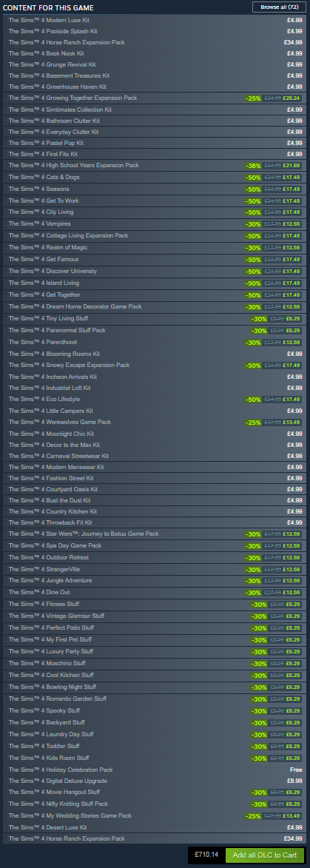Viewport: 310px width, 868px height.
Task: Select The Sims 4 Eco Lifestyle
Action: click(x=155, y=399)
